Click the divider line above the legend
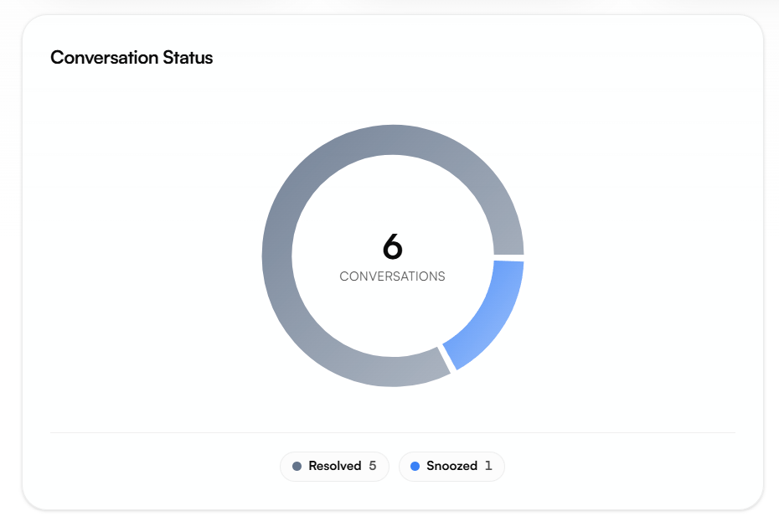 (x=393, y=432)
